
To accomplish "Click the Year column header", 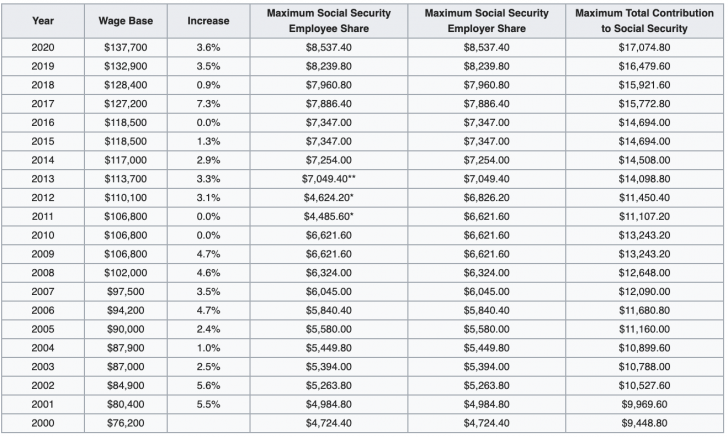I will click(x=42, y=20).
